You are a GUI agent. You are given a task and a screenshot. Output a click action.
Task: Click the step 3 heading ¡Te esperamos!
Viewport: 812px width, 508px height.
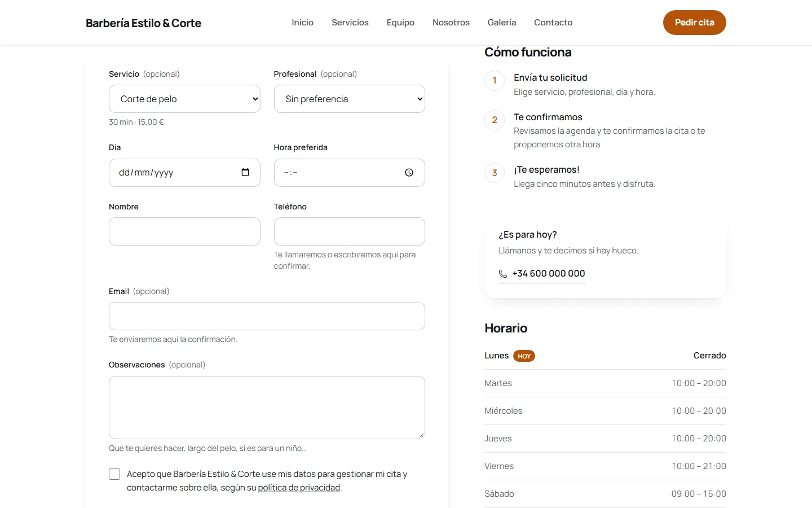[x=546, y=170]
